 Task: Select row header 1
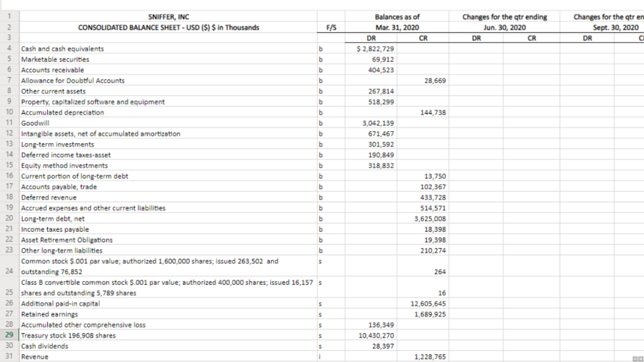8,16
